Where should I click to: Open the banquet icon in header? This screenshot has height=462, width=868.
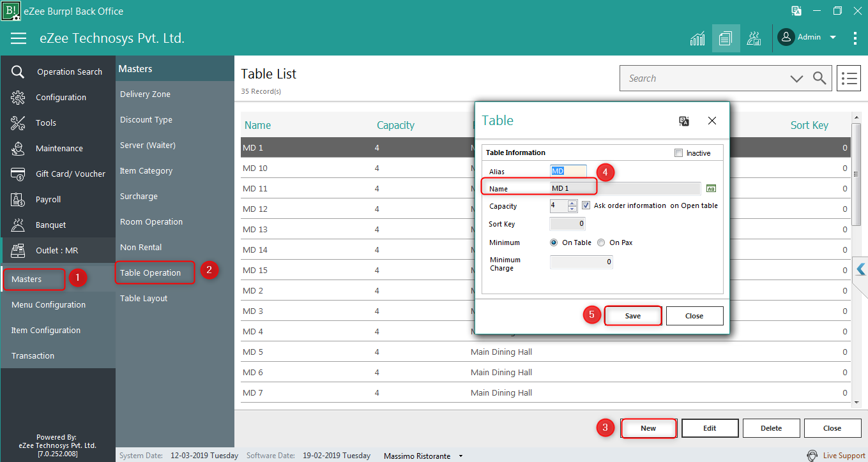click(x=754, y=38)
